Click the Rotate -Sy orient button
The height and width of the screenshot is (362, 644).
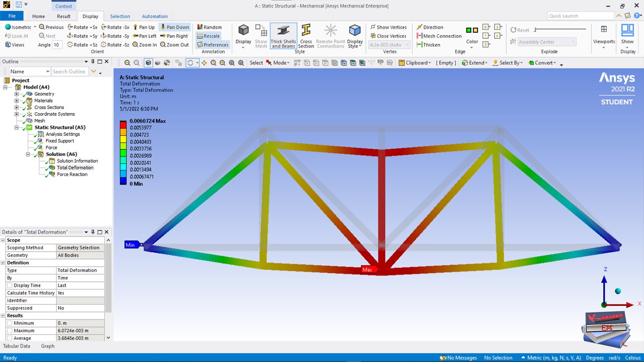[115, 36]
